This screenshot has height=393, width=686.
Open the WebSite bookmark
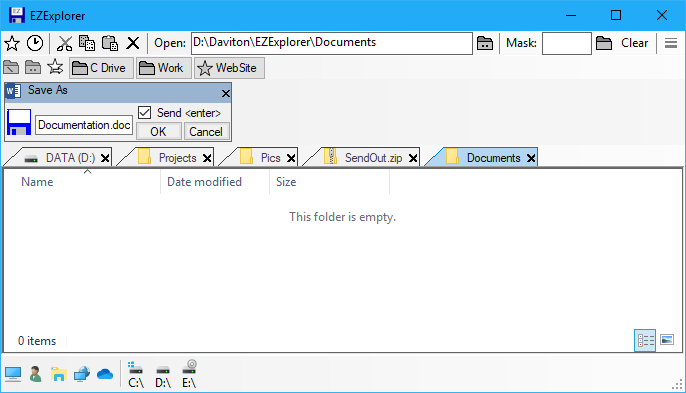click(x=229, y=68)
